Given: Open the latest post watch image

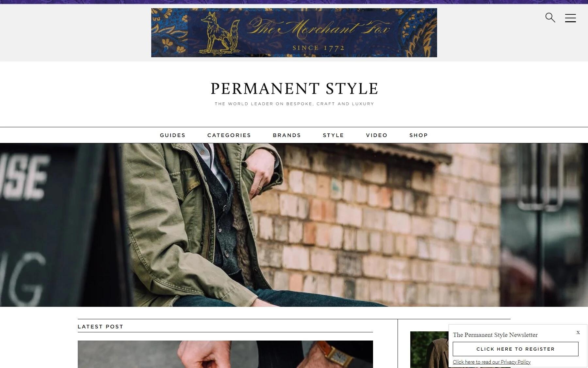Looking at the screenshot, I should click(225, 354).
